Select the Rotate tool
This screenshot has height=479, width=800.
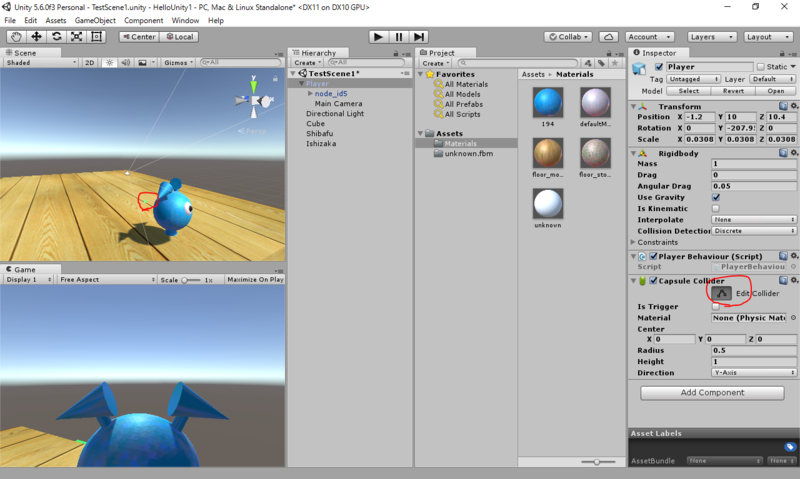pos(57,37)
